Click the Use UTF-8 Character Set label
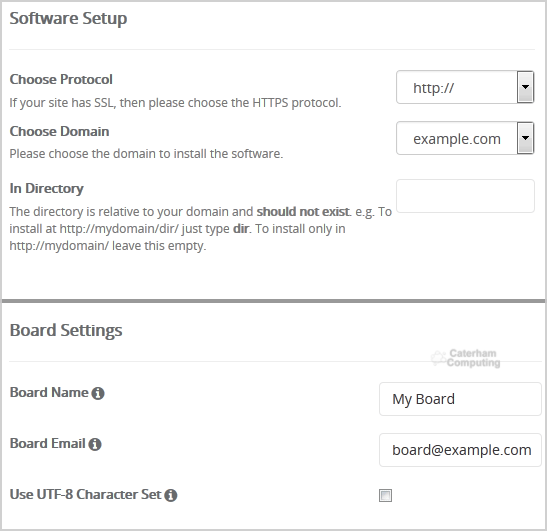This screenshot has width=547, height=531. coord(85,495)
